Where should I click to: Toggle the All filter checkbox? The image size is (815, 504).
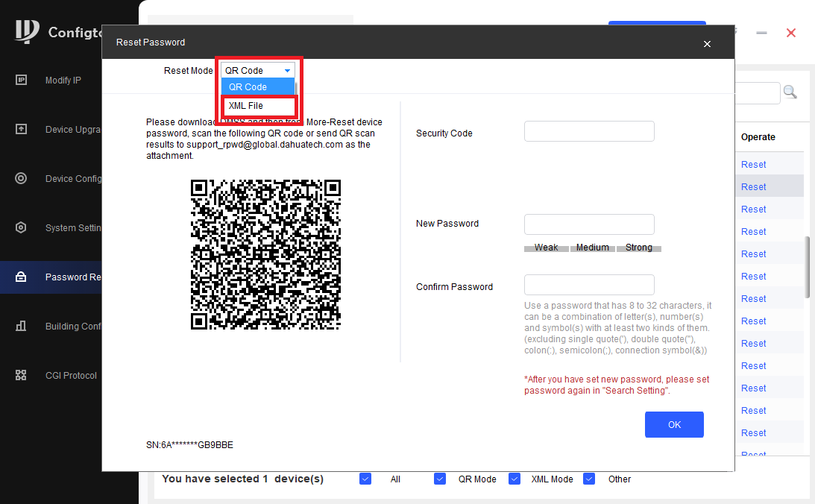pos(365,479)
